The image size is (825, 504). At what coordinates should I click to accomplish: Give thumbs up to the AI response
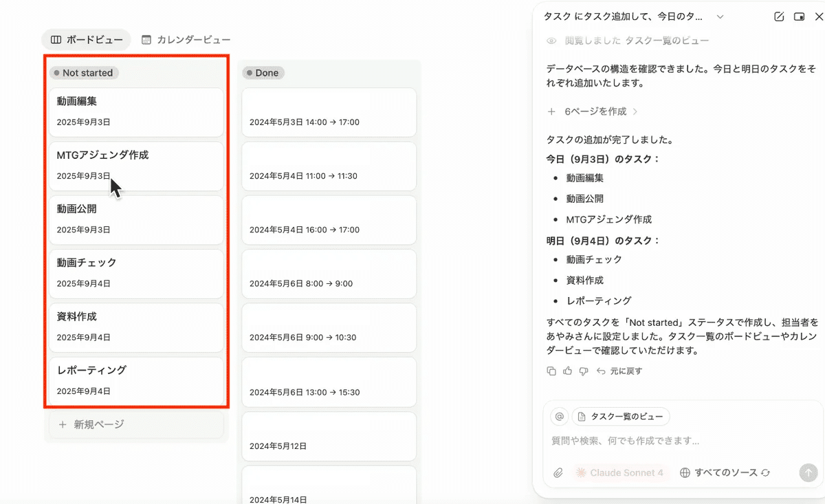coord(567,371)
